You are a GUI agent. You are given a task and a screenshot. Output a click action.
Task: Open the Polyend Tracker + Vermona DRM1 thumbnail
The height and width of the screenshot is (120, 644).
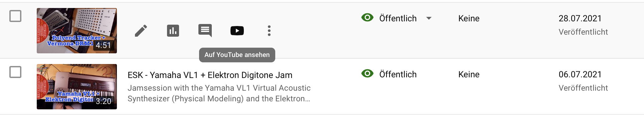coord(77,31)
